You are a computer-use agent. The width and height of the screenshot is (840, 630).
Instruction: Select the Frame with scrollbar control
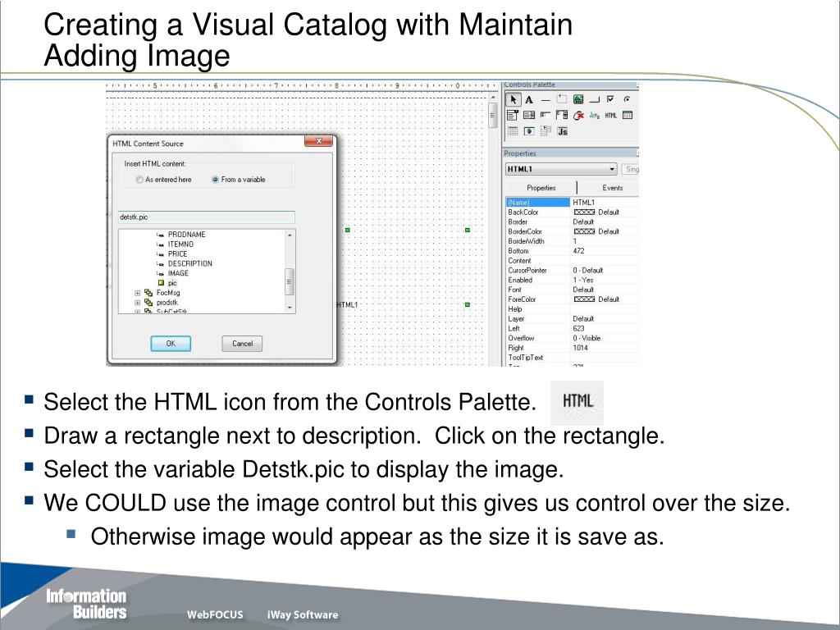pyautogui.click(x=561, y=115)
